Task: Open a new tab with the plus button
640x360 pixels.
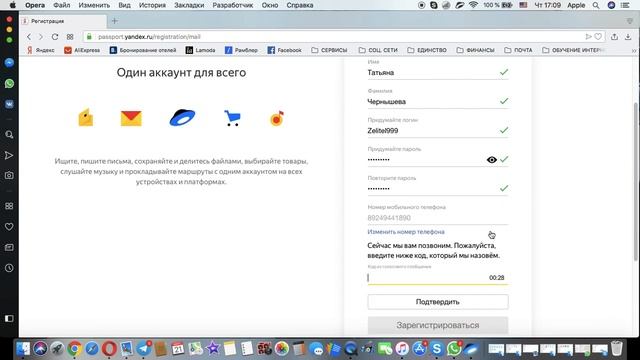Action: (x=115, y=21)
